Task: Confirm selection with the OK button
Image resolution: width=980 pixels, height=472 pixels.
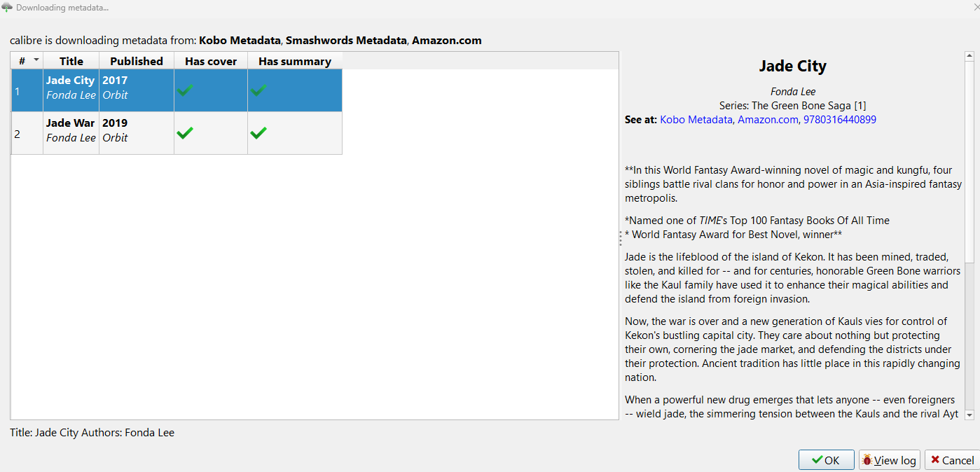Action: [826, 460]
